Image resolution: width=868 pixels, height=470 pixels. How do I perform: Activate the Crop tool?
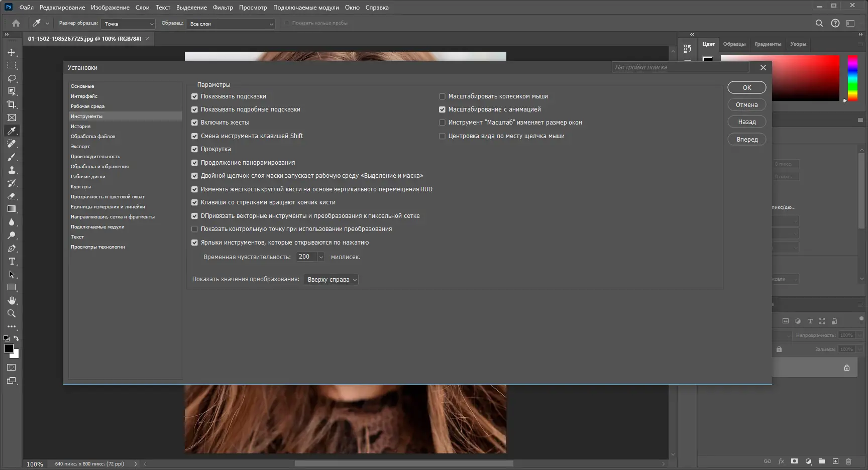(11, 104)
